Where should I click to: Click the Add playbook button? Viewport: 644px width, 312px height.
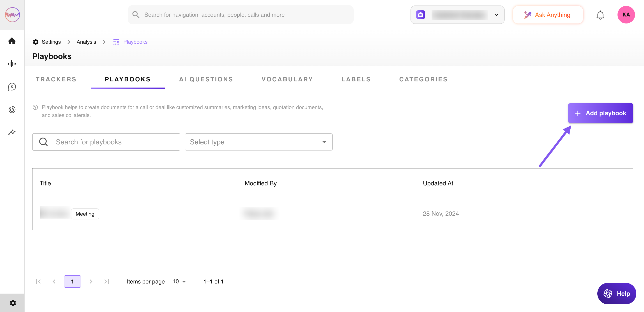pyautogui.click(x=600, y=113)
